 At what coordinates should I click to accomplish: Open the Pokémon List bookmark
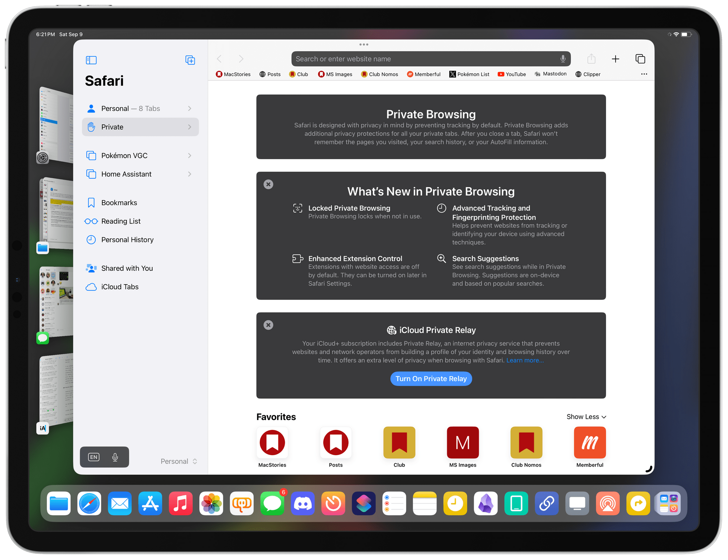469,74
